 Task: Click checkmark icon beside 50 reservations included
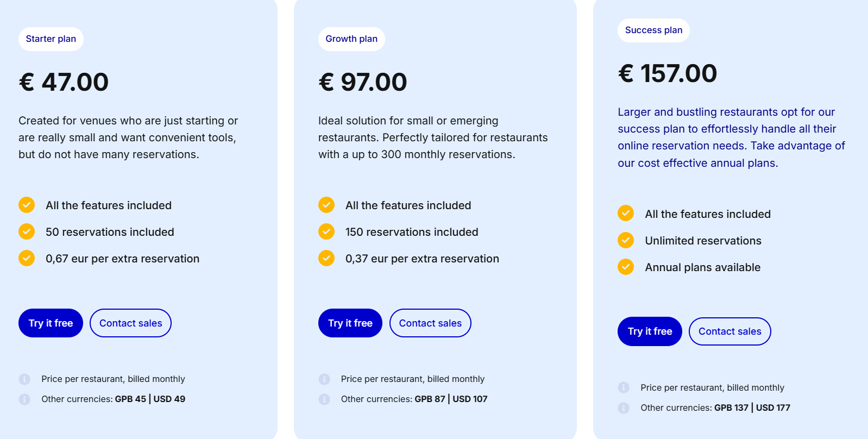27,231
